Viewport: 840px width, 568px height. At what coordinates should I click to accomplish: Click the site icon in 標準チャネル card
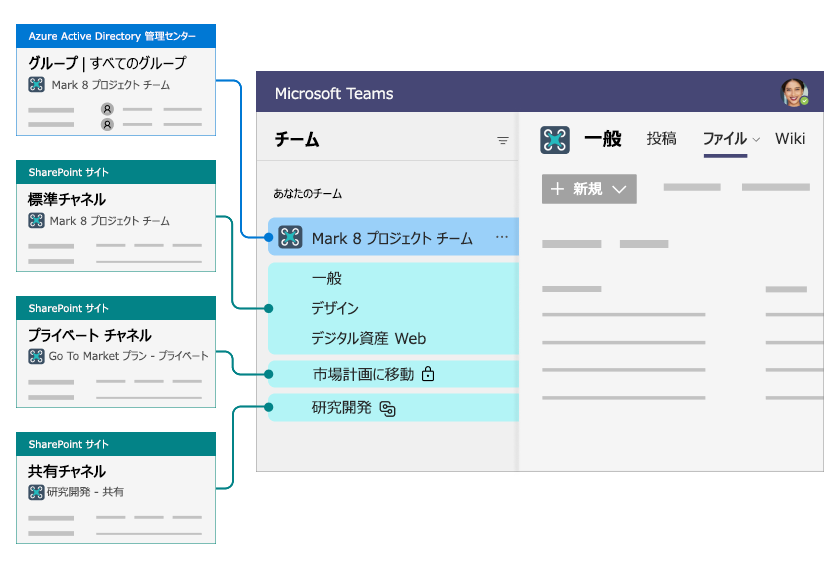[x=36, y=220]
